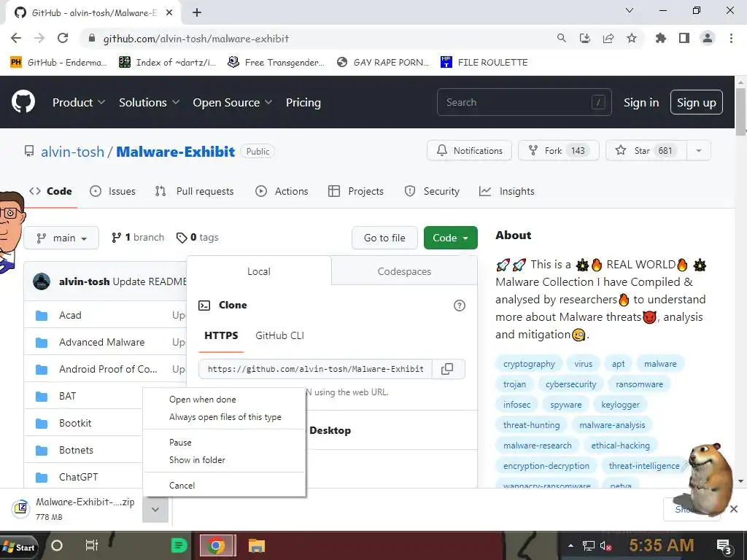The height and width of the screenshot is (560, 747).
Task: Fork the repository
Action: (x=558, y=150)
